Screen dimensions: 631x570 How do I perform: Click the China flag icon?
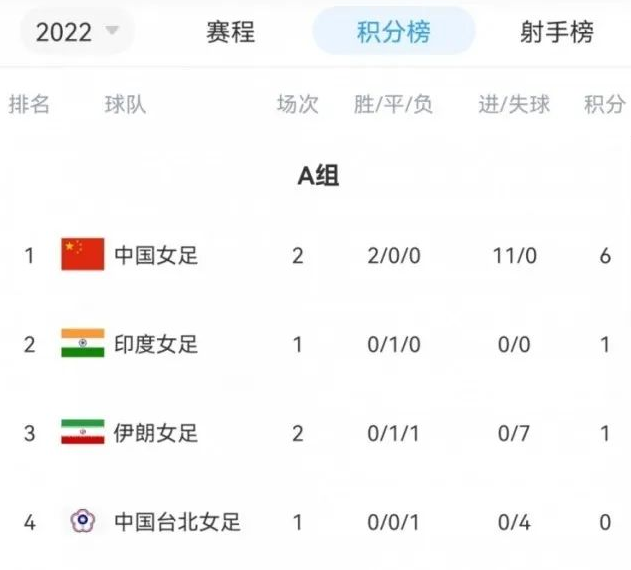pos(83,254)
